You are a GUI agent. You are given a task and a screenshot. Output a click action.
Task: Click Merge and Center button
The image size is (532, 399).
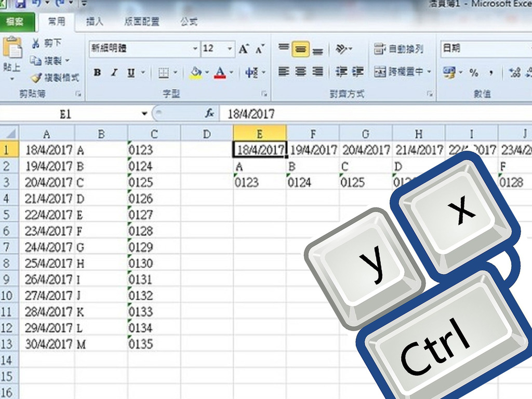tap(400, 72)
